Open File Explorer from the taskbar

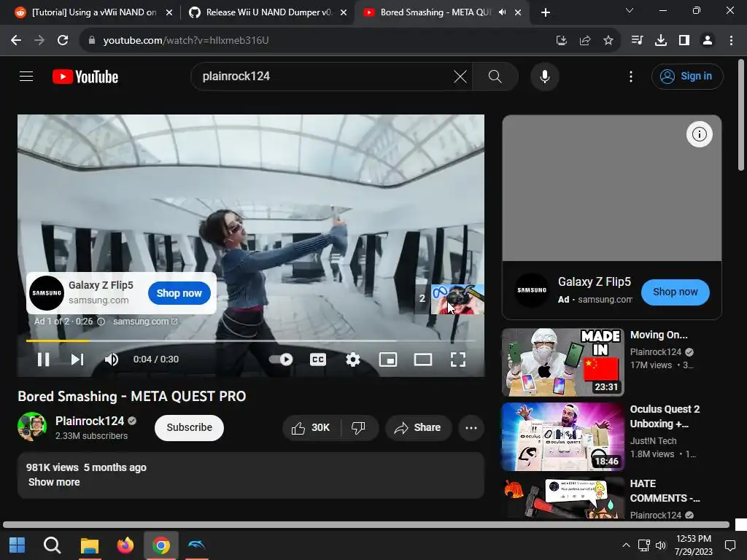pos(89,545)
